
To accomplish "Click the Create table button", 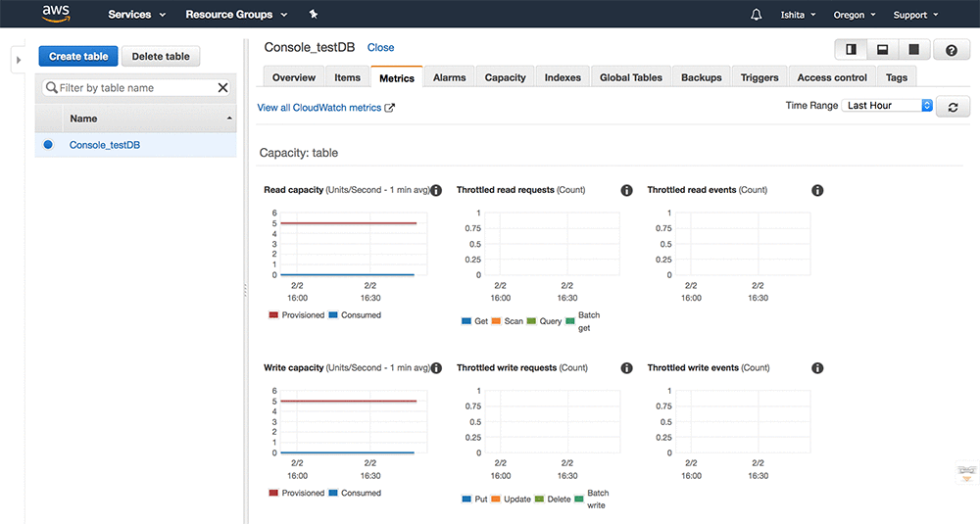I will click(78, 57).
